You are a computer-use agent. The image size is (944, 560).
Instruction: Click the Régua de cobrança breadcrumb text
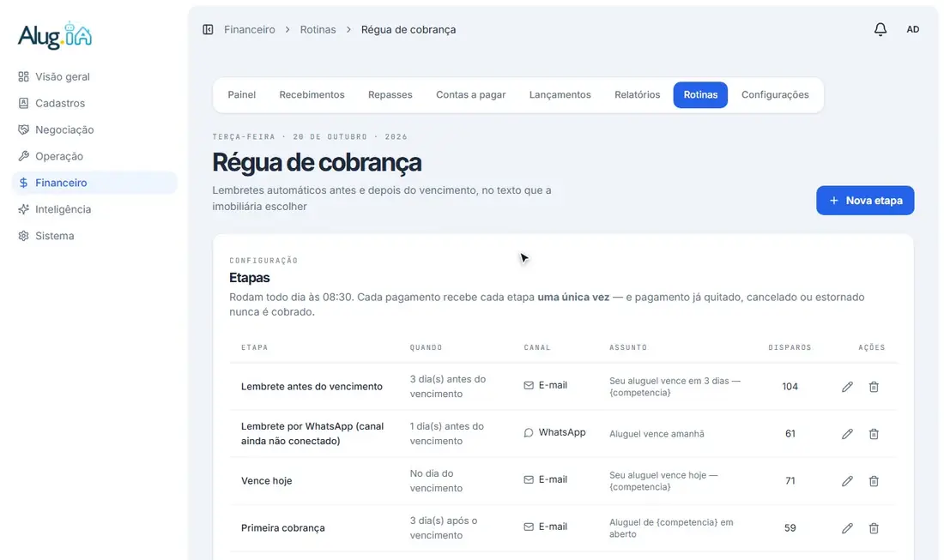click(x=408, y=29)
